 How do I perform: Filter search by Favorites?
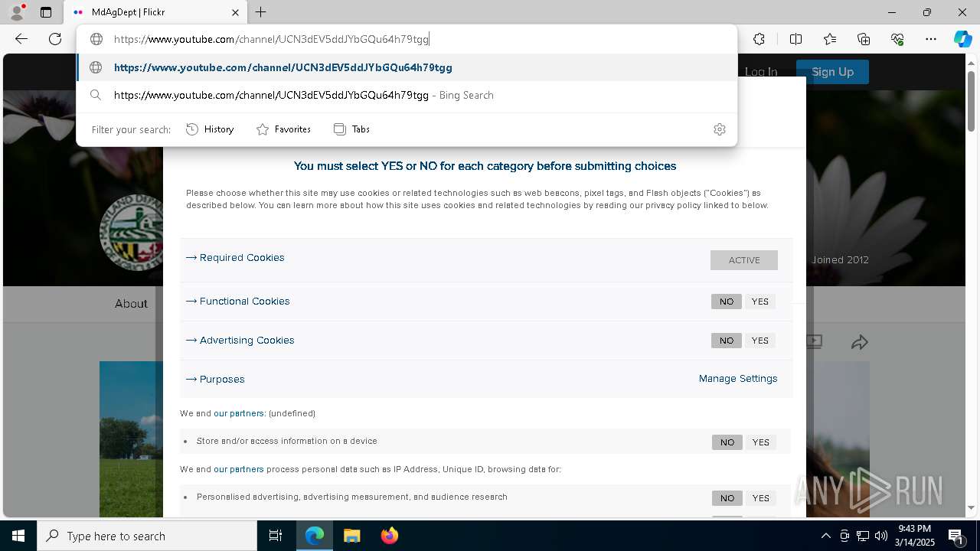click(283, 129)
